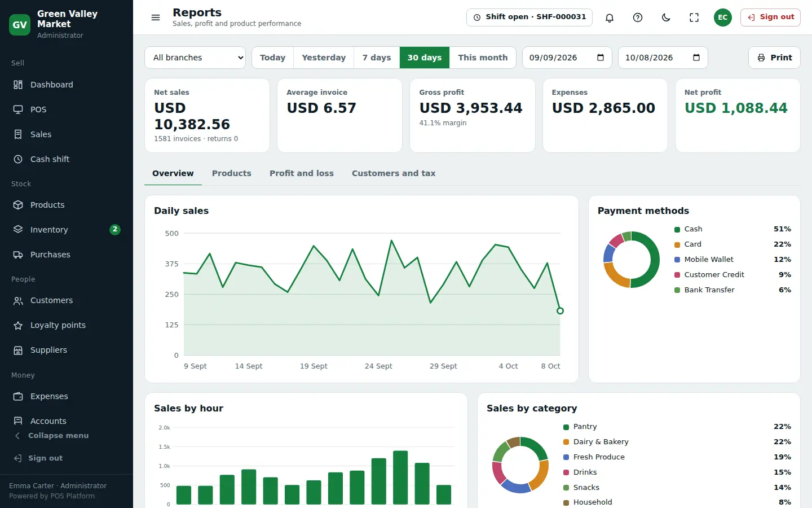The image size is (812, 508).
Task: Open Inventory in the sidebar
Action: click(67, 230)
